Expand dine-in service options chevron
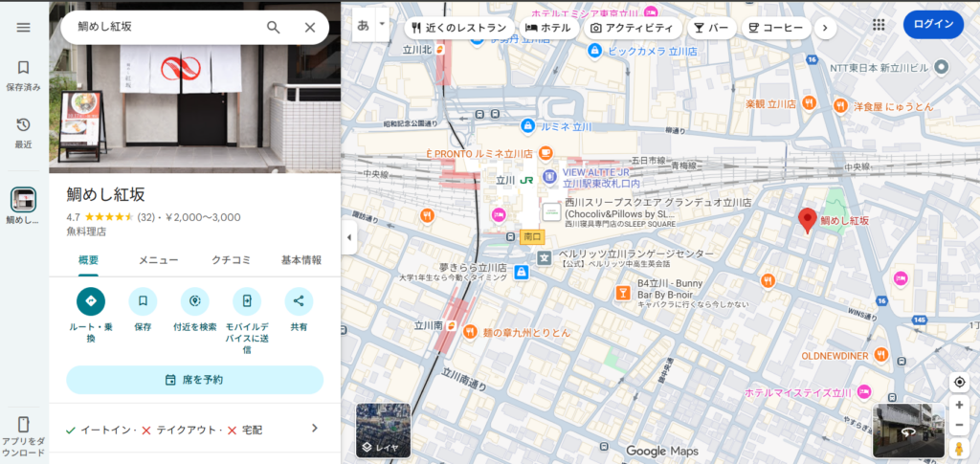Viewport: 980px width, 464px height. (314, 428)
